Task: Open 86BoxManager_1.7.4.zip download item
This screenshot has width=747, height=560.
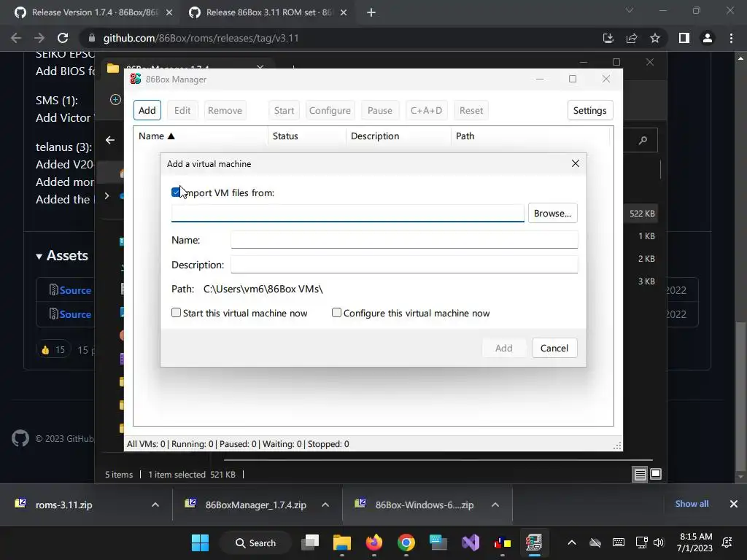Action: click(x=256, y=505)
